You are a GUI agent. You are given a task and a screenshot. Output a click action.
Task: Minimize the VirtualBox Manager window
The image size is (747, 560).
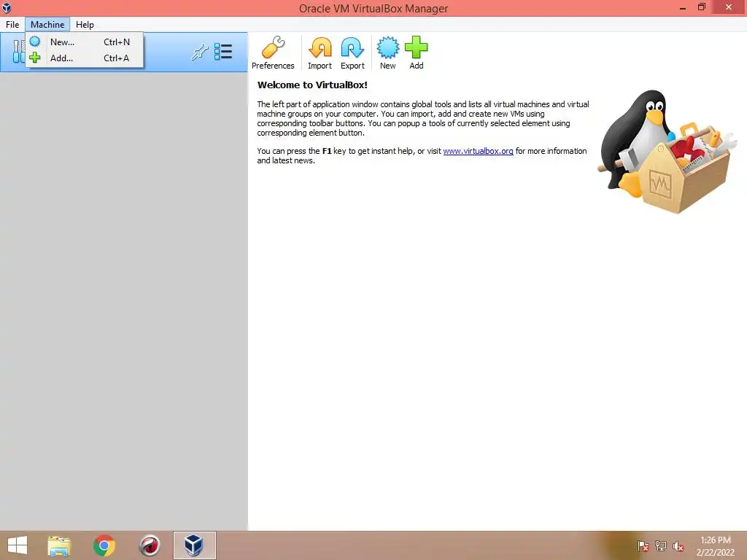click(x=683, y=7)
